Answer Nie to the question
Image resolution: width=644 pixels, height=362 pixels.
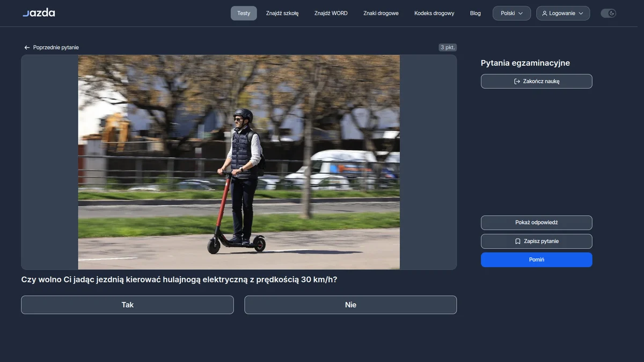click(350, 305)
